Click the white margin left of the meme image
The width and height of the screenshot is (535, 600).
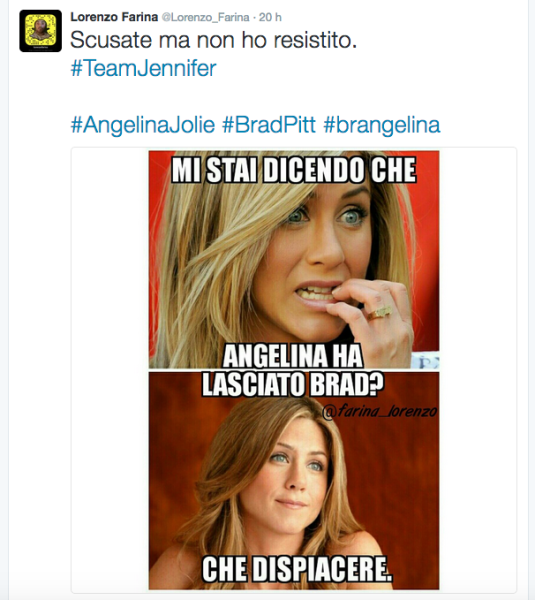(x=110, y=370)
